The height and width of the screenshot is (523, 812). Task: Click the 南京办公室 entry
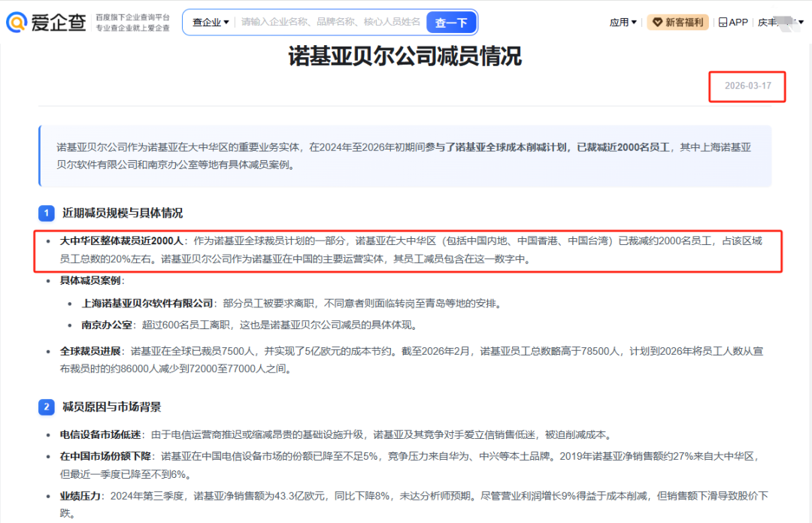(x=107, y=325)
